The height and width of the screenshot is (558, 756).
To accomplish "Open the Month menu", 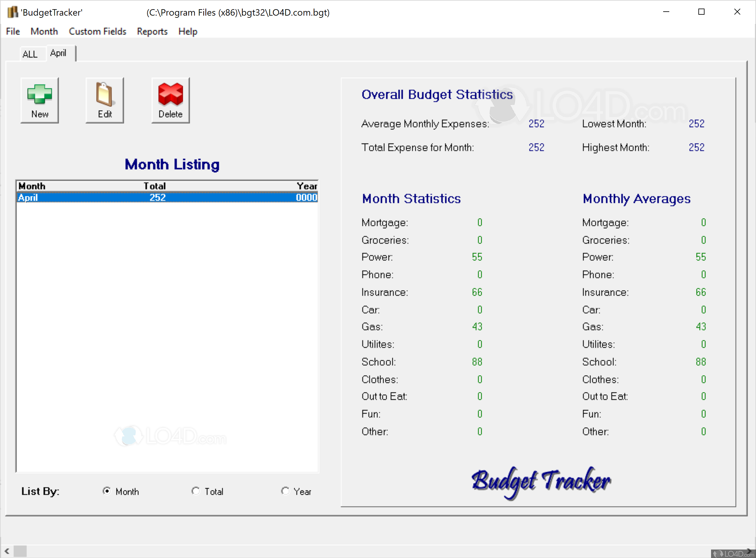I will pos(44,32).
